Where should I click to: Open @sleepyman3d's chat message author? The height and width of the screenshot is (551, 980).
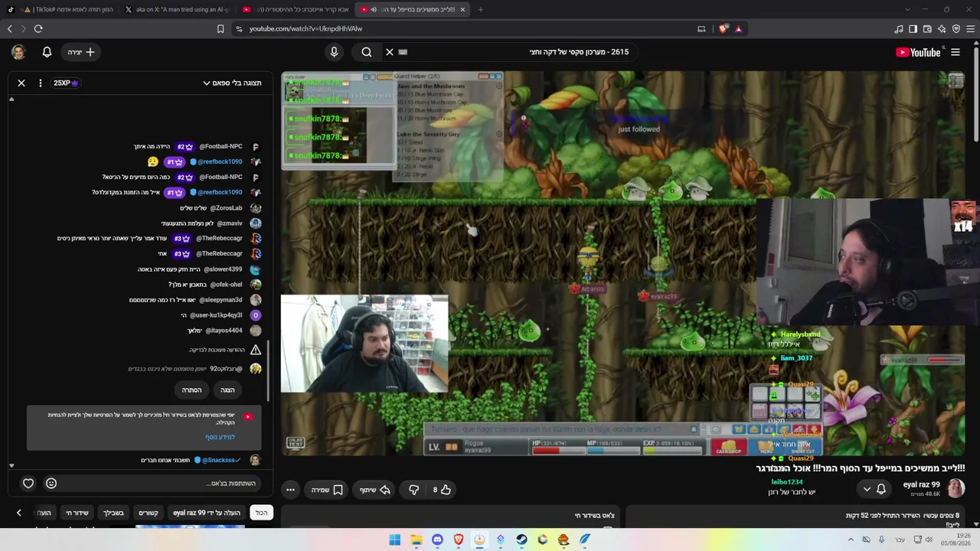coord(222,300)
